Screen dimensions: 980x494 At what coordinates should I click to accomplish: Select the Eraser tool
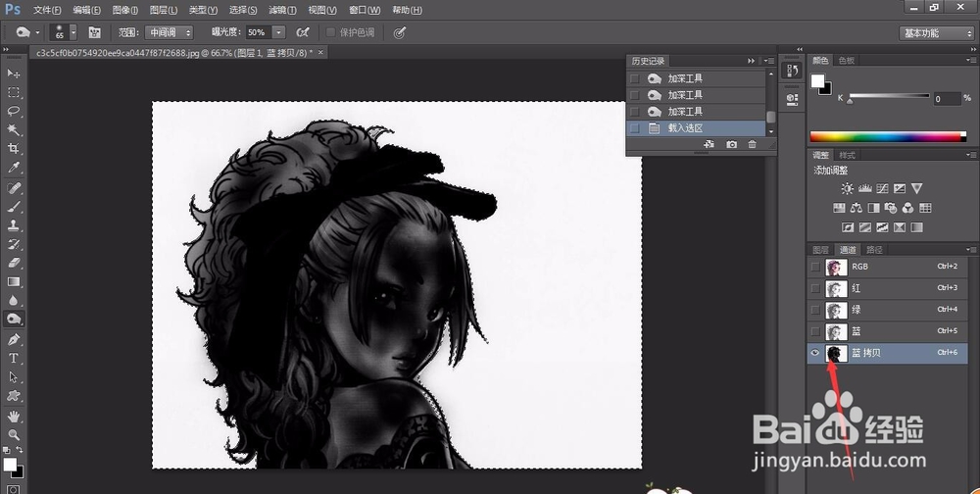13,264
